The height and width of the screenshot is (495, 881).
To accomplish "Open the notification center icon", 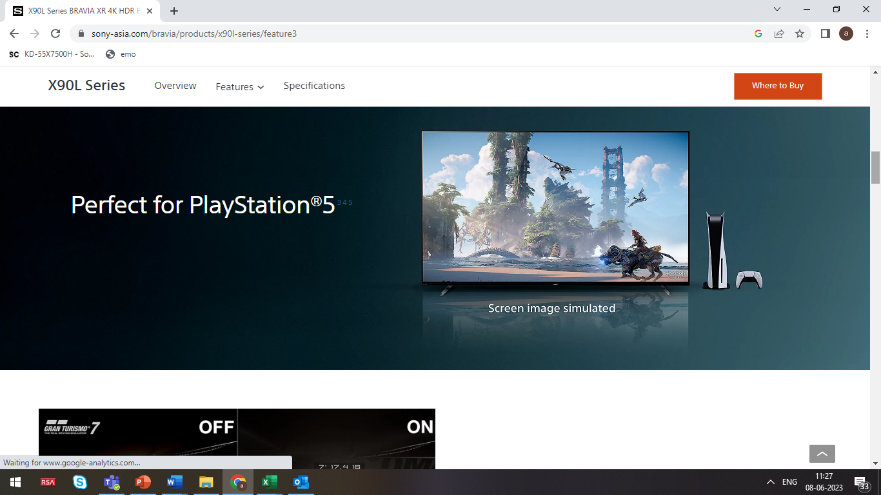I will (861, 483).
